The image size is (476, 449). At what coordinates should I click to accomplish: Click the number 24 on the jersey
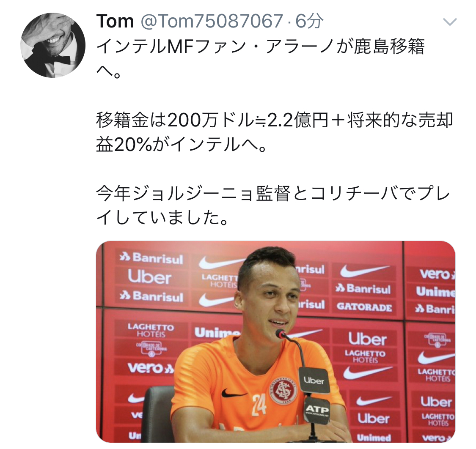coord(259,405)
